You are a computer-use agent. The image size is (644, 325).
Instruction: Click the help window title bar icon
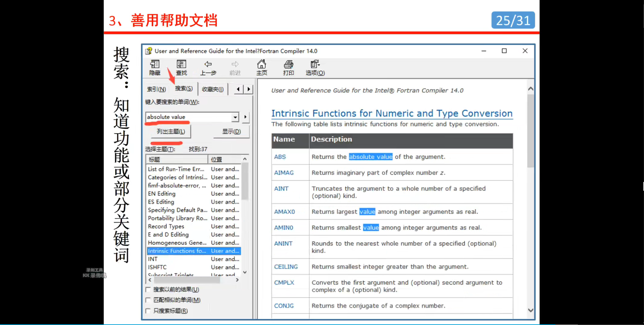[x=149, y=51]
